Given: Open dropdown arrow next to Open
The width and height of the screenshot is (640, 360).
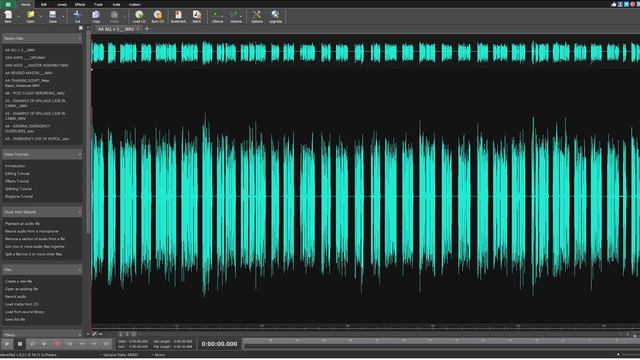Looking at the screenshot, I should coord(41,17).
